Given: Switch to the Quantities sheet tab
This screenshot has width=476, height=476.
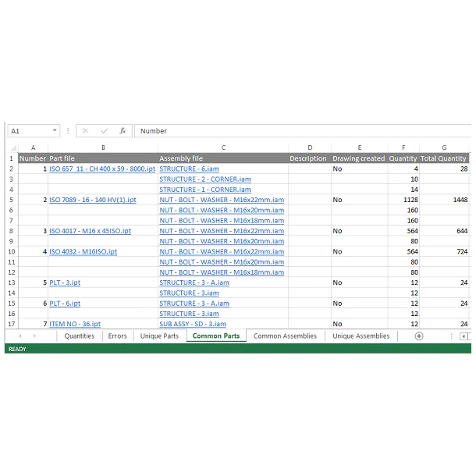Looking at the screenshot, I should (x=79, y=336).
